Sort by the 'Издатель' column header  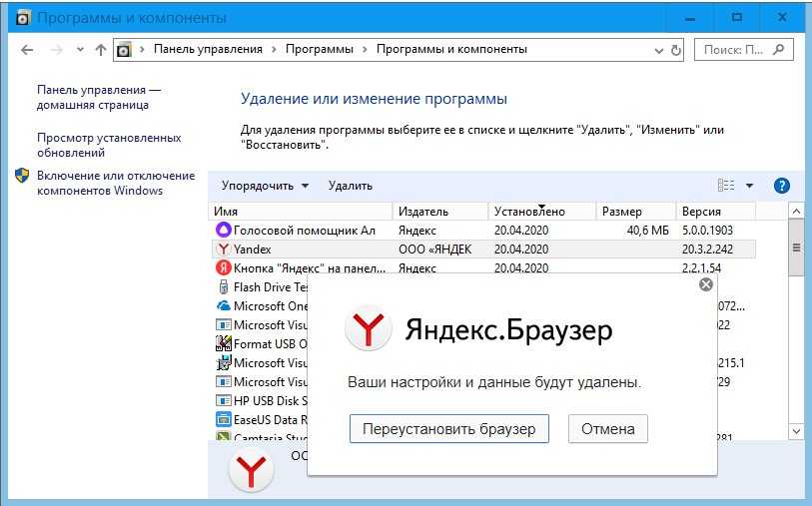[x=440, y=212]
